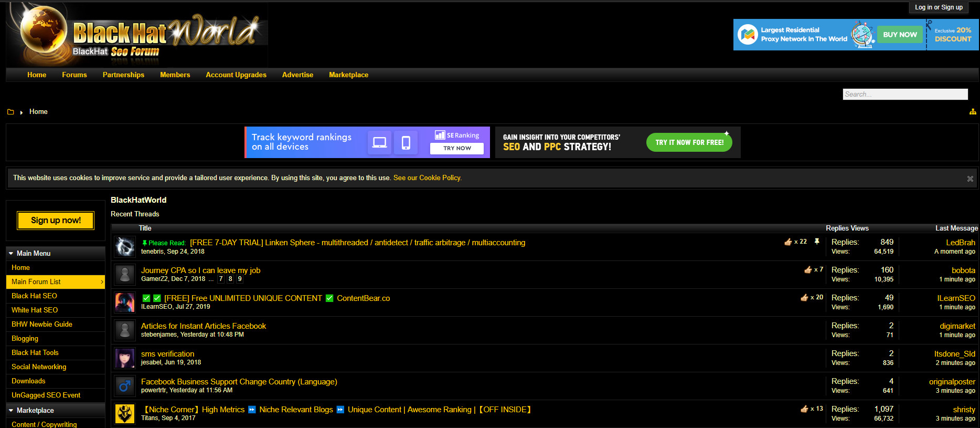Open Downloads sidebar link
980x428 pixels.
[56, 381]
